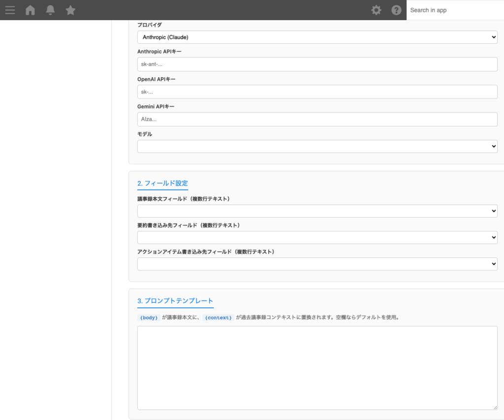Open notifications via the bell icon
Image resolution: width=504 pixels, height=420 pixels.
pyautogui.click(x=50, y=10)
